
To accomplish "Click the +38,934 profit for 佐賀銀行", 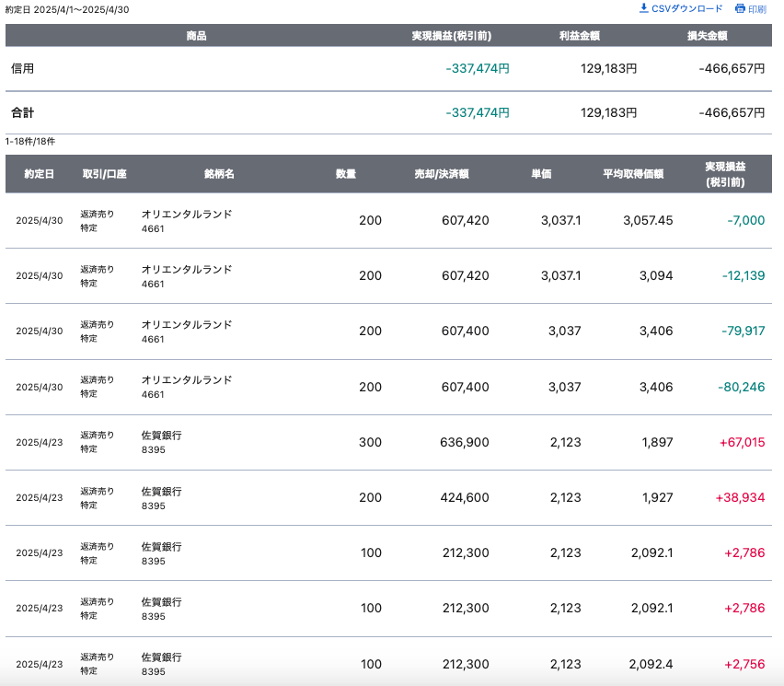I will coord(740,498).
